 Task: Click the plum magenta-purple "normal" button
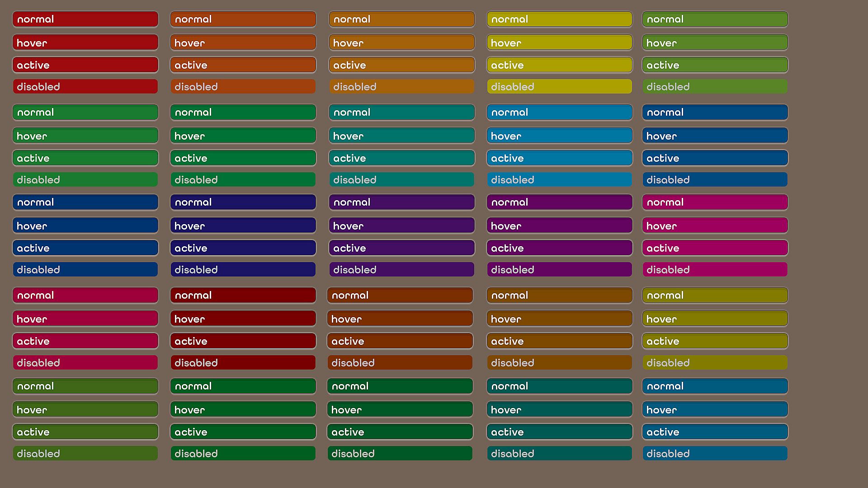click(559, 202)
